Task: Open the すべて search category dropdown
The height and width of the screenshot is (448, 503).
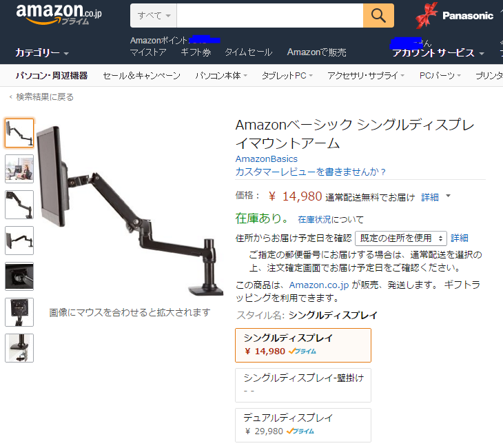Action: [x=154, y=15]
